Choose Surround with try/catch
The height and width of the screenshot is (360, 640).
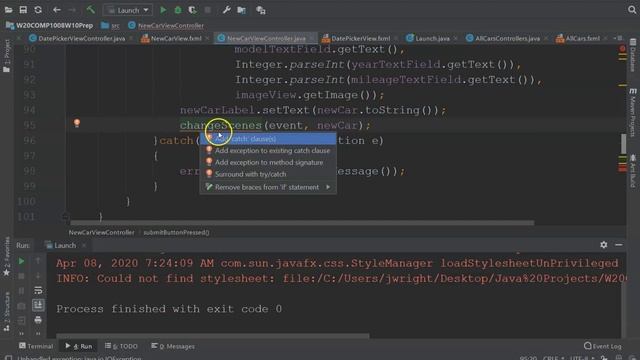pyautogui.click(x=268, y=174)
